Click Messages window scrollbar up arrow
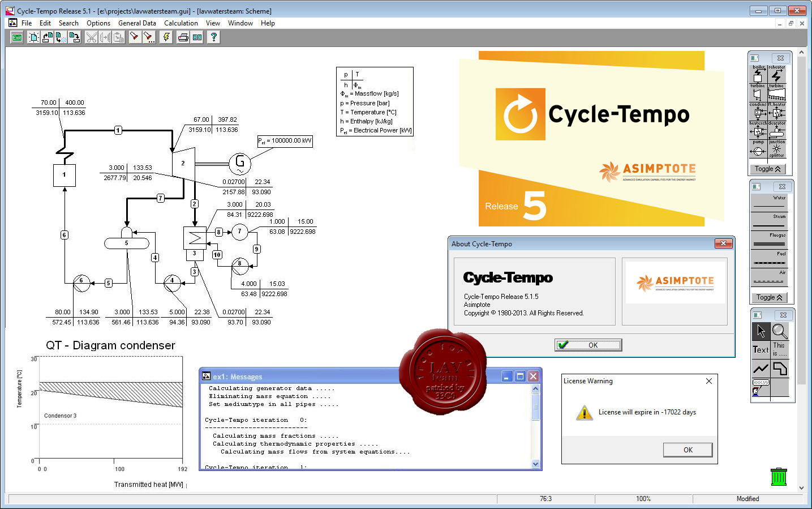812x509 pixels. click(535, 389)
